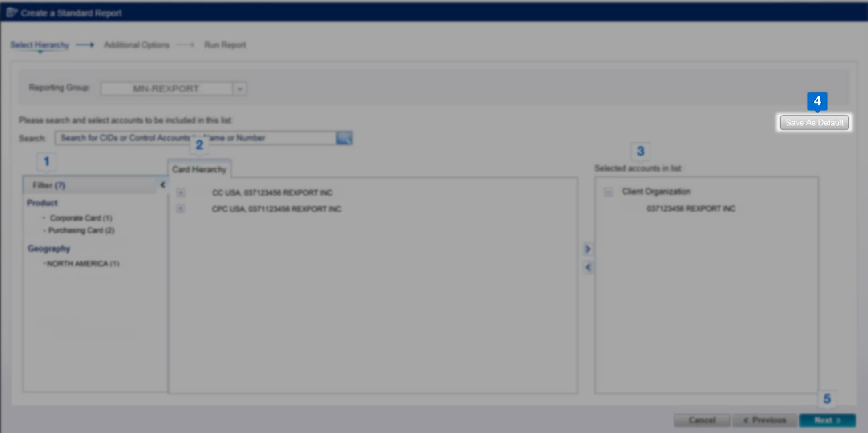The height and width of the screenshot is (433, 868).
Task: Click the left arrow to remove accounts
Action: 588,267
